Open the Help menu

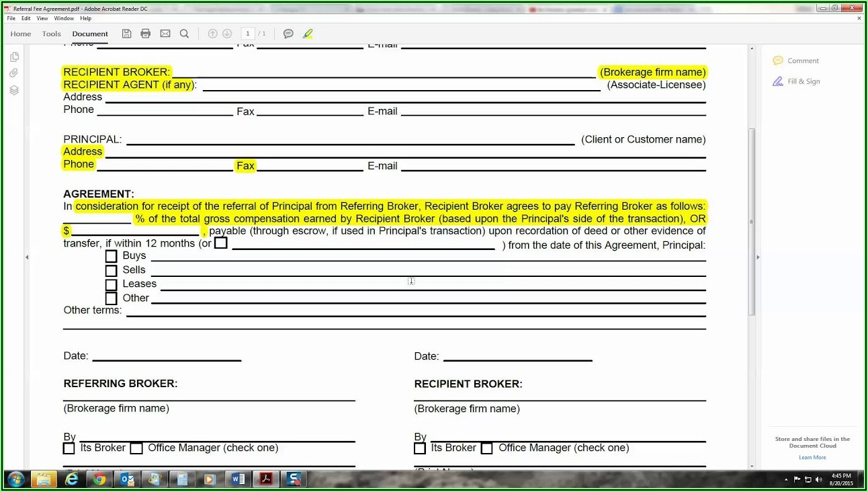(86, 18)
